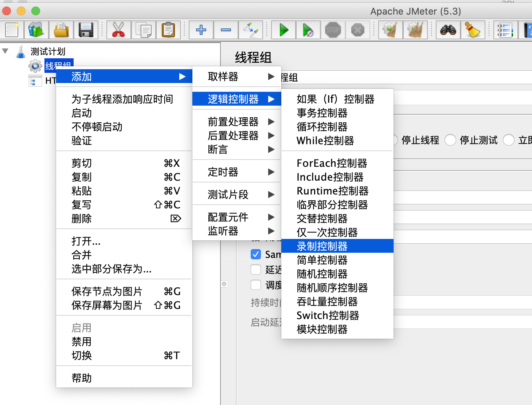The image size is (532, 405).
Task: Click the Open file folder icon
Action: pyautogui.click(x=61, y=30)
